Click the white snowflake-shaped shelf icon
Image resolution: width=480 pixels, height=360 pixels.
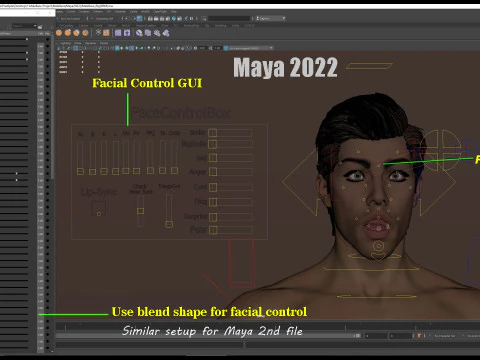point(98,32)
